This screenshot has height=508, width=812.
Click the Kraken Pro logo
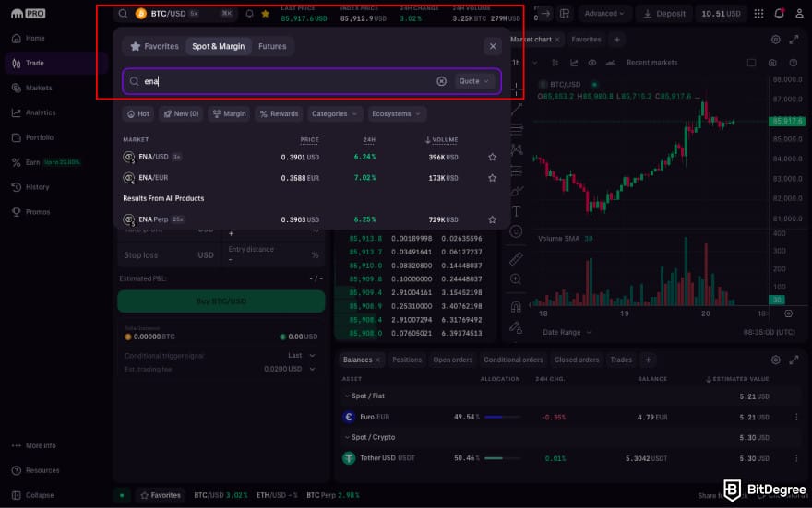pos(28,14)
